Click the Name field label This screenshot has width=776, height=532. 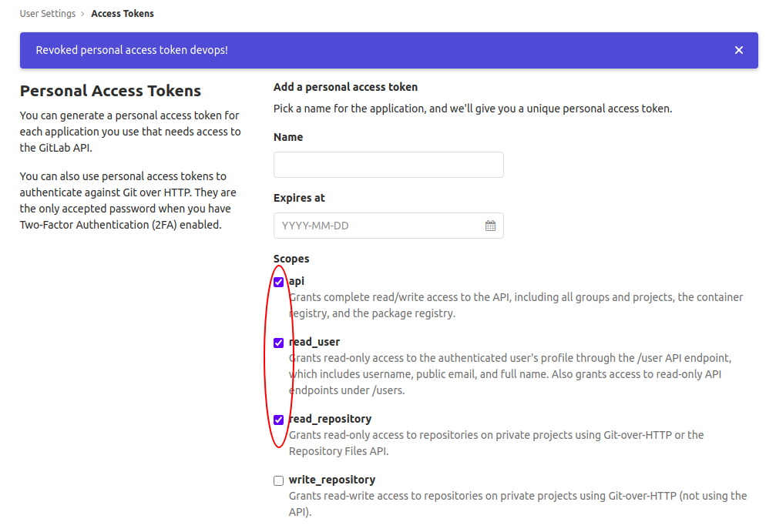click(x=288, y=137)
